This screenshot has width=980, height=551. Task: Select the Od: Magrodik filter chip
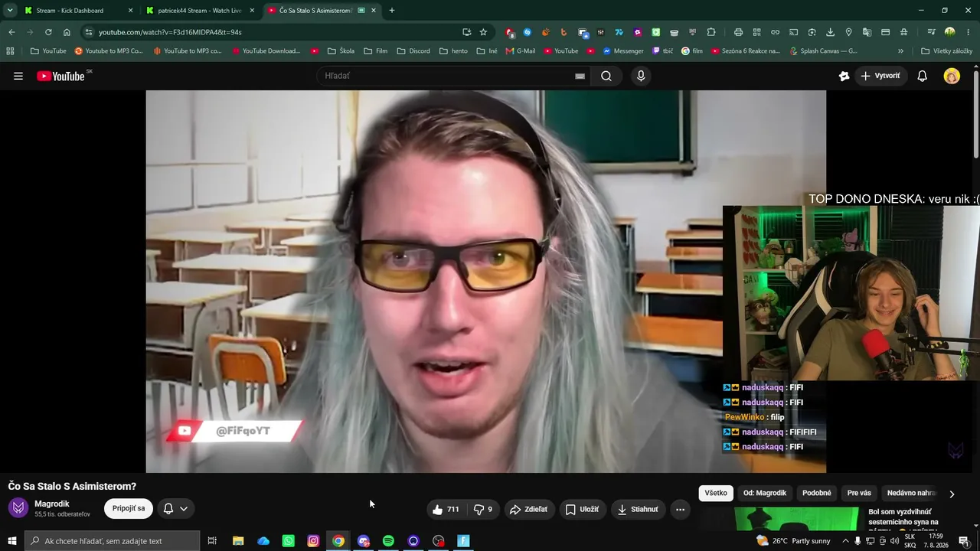(x=765, y=494)
